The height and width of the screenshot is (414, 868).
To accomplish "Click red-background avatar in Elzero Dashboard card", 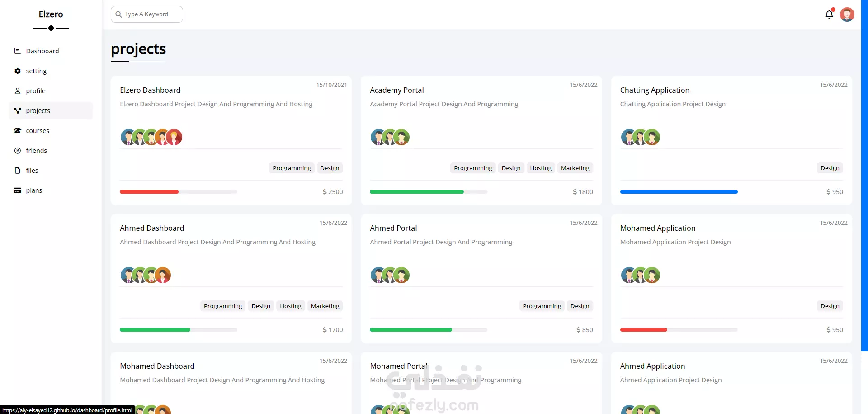I will [174, 137].
